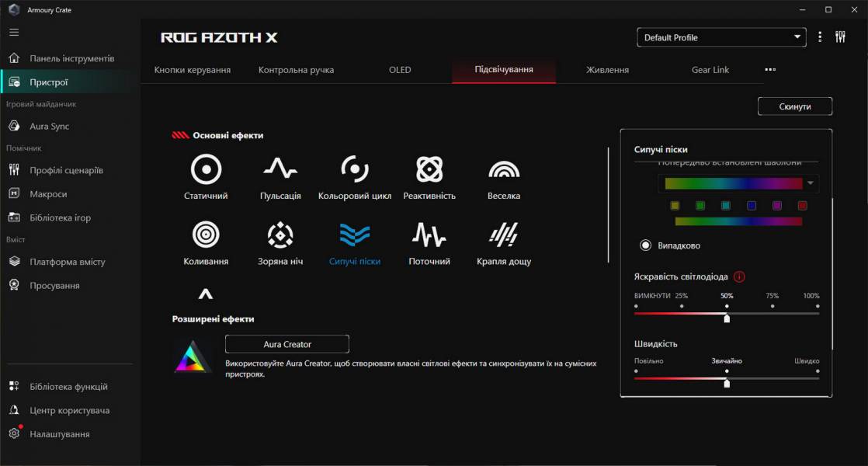Expand the Default Profile dropdown

[720, 37]
